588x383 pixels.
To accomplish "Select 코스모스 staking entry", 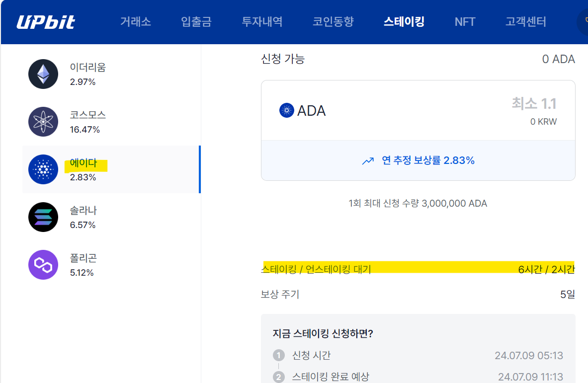I will tap(111, 122).
